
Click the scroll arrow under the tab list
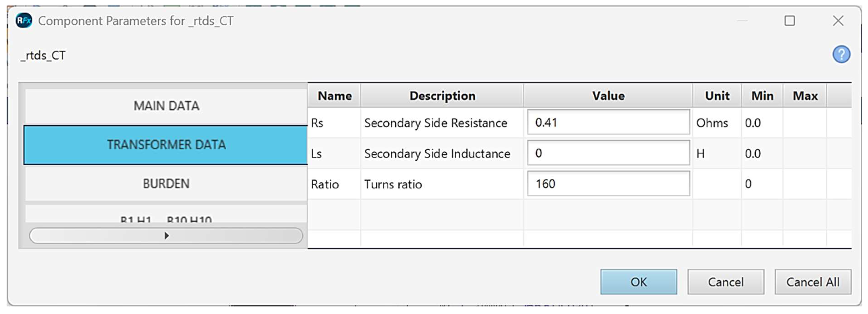click(x=166, y=236)
